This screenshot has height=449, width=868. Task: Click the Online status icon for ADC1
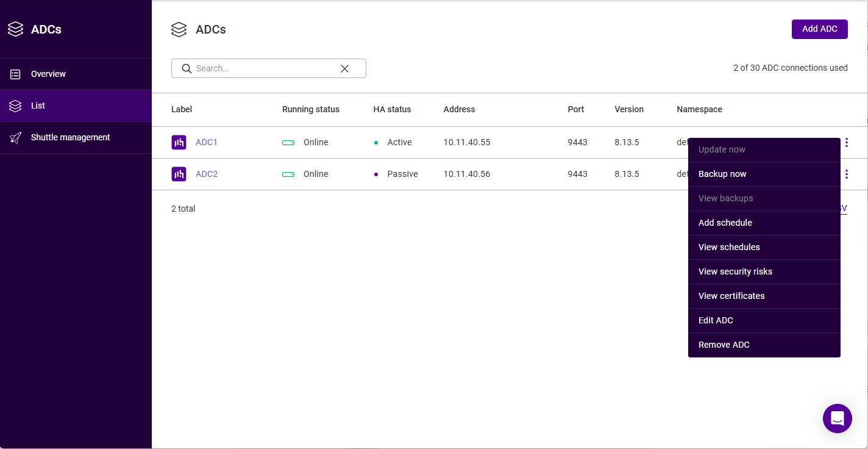(x=288, y=142)
